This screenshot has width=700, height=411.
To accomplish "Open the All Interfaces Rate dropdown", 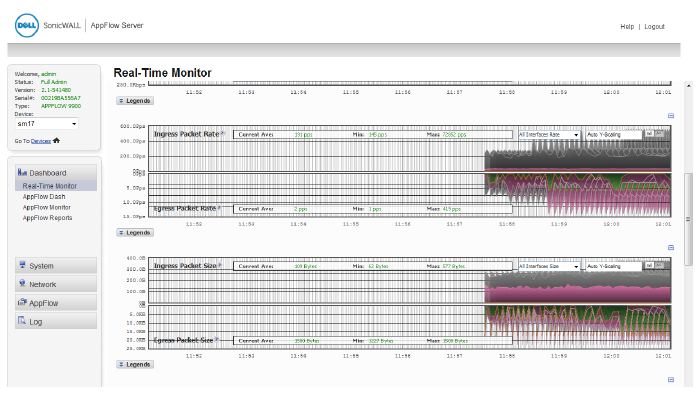I will (x=549, y=134).
